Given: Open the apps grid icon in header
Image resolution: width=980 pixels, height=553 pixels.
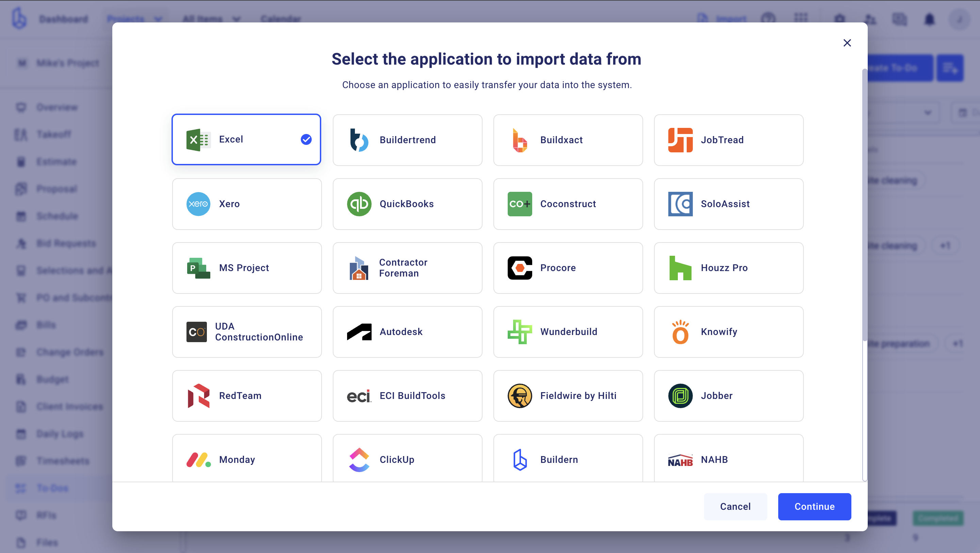Looking at the screenshot, I should pyautogui.click(x=801, y=18).
